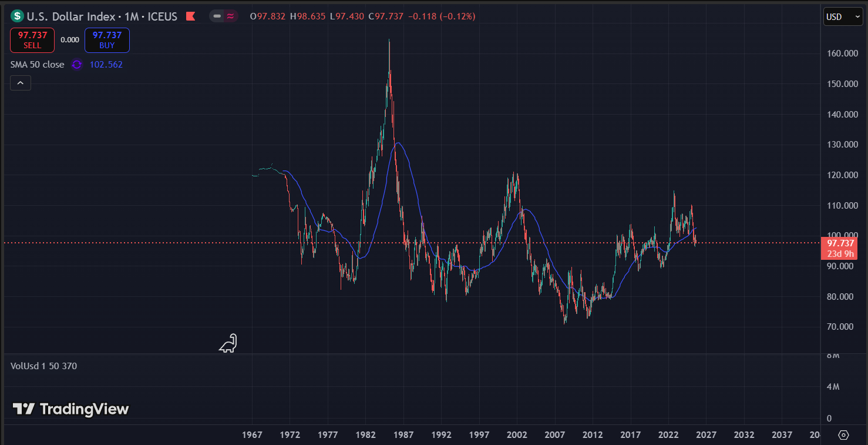Click the 1967 label on the time axis

253,435
